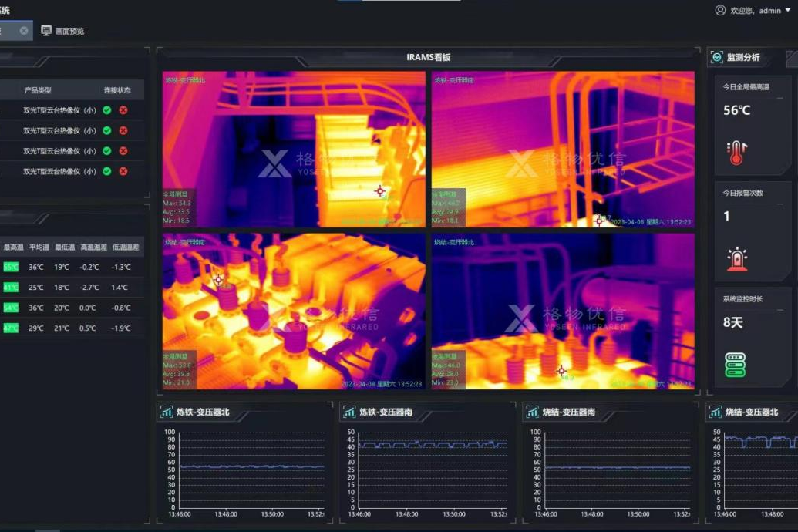
Task: Toggle red disconnect icon on second device row
Action: point(123,130)
